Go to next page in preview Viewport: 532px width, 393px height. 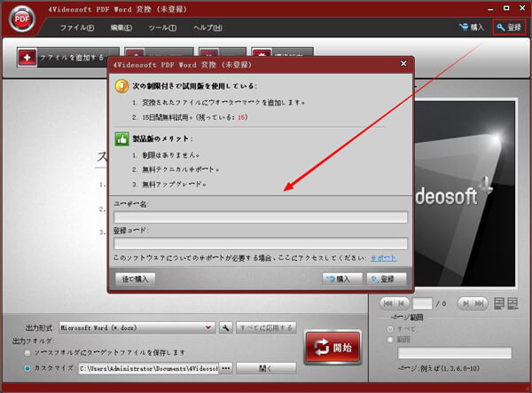[465, 303]
